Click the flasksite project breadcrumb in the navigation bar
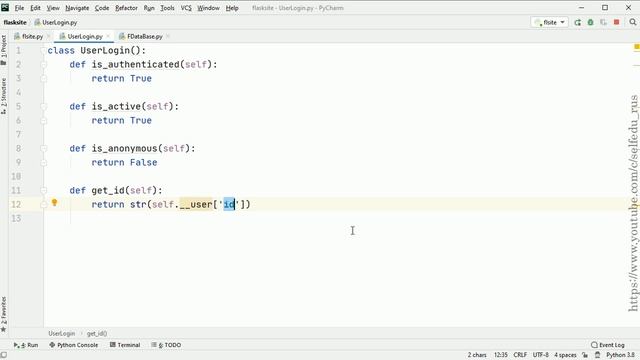 (15, 22)
